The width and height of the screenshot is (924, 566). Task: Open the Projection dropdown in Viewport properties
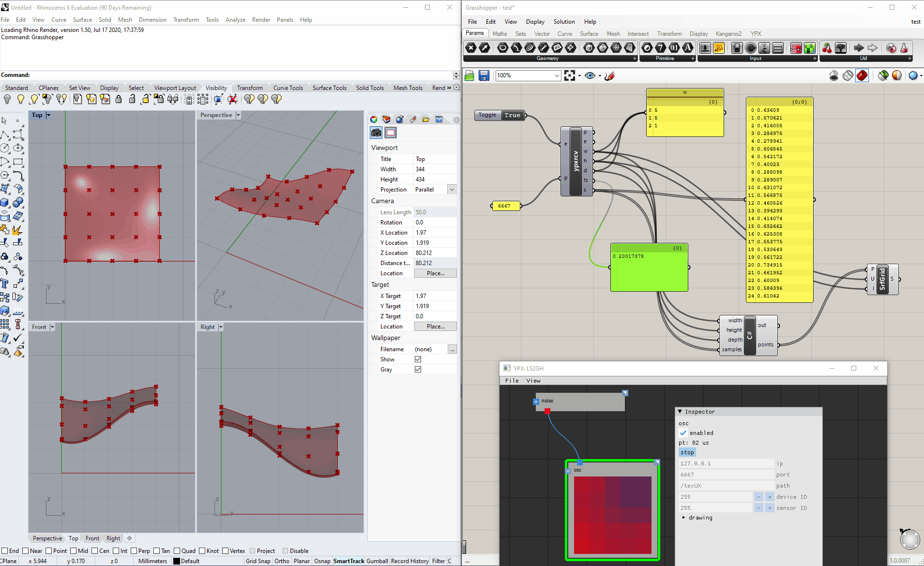(x=452, y=190)
